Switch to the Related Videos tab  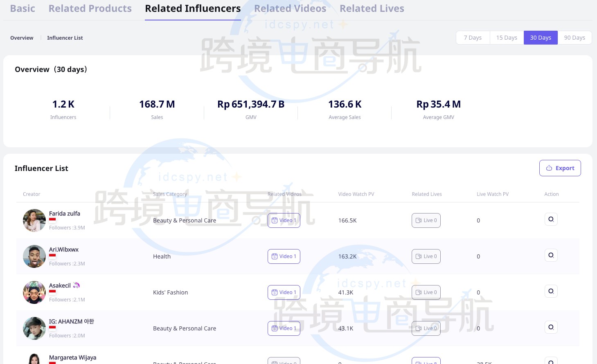(x=290, y=8)
